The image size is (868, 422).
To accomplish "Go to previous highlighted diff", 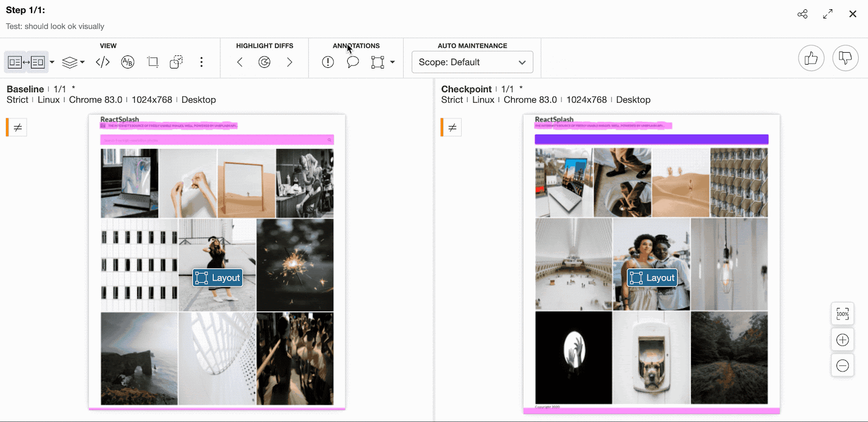I will click(240, 62).
